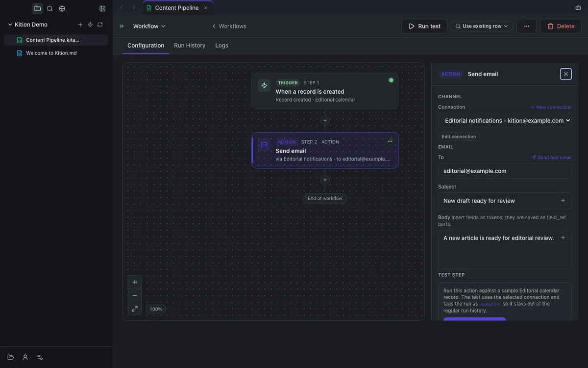Click the New connection link
This screenshot has height=368, width=588.
[551, 107]
